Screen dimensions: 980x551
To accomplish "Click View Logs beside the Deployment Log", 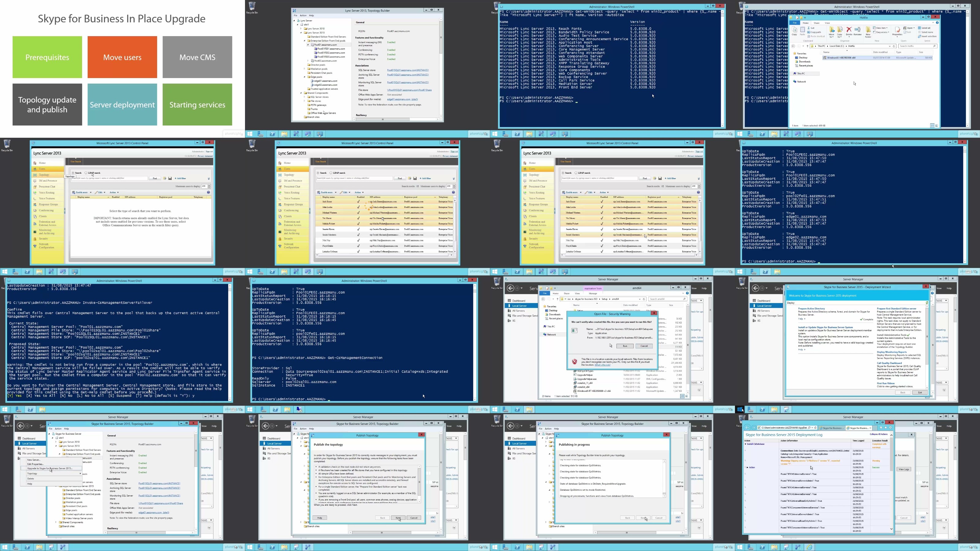I will pos(904,469).
